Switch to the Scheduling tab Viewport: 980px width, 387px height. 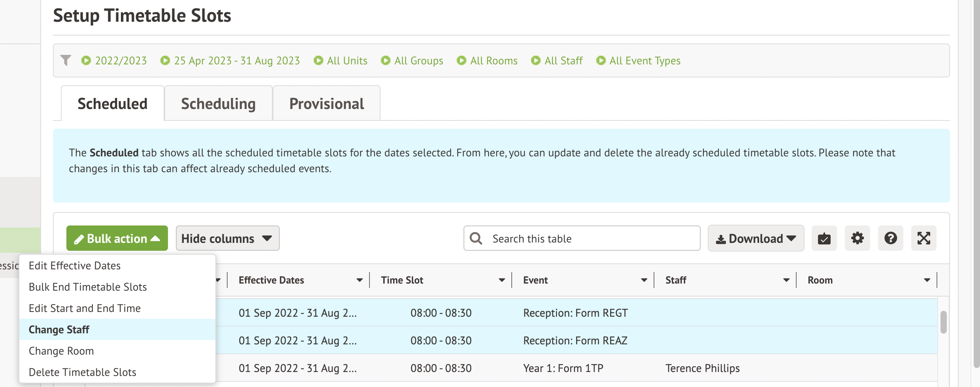pos(218,104)
